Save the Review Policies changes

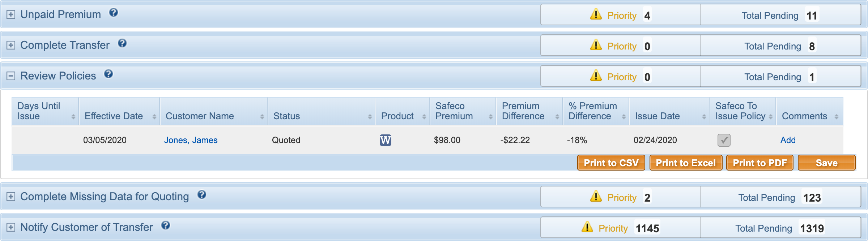827,163
